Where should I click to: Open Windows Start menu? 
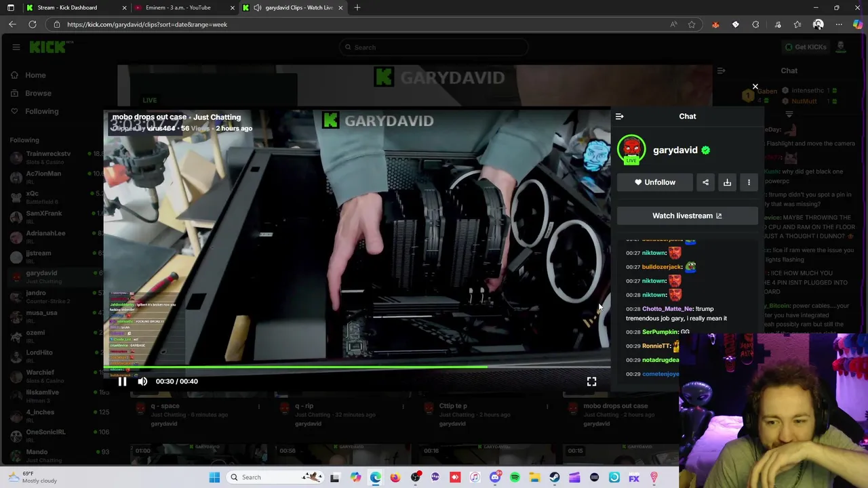pyautogui.click(x=214, y=477)
